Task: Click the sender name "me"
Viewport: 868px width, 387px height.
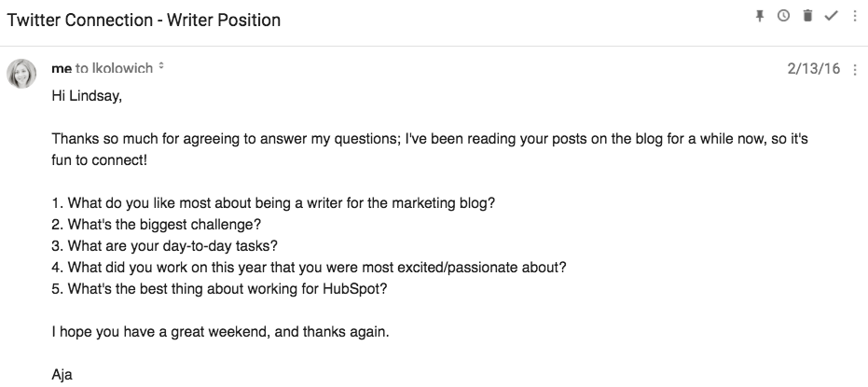Action: pos(61,68)
